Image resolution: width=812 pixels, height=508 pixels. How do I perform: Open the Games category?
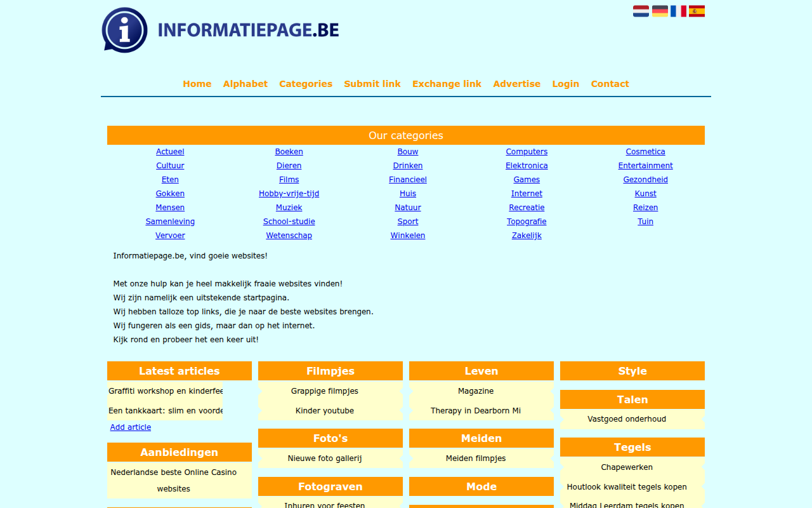(x=527, y=180)
